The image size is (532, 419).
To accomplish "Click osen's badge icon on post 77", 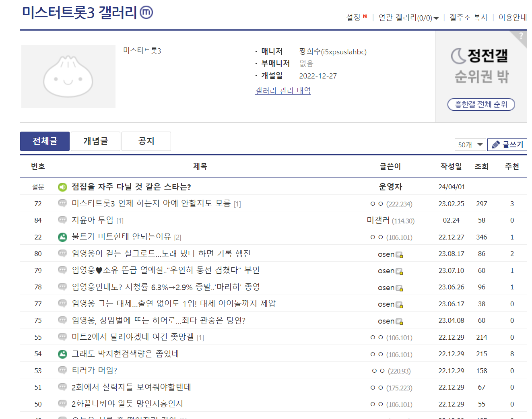I will coord(399,305).
